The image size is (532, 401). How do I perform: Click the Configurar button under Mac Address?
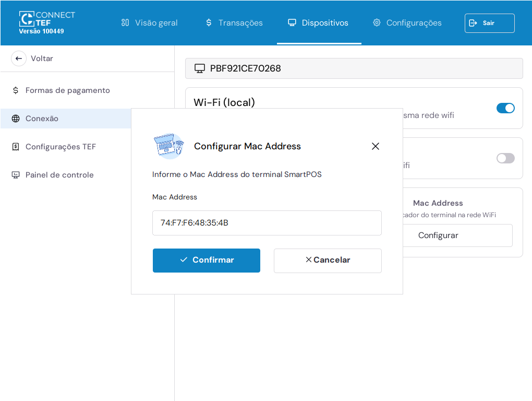click(x=438, y=235)
